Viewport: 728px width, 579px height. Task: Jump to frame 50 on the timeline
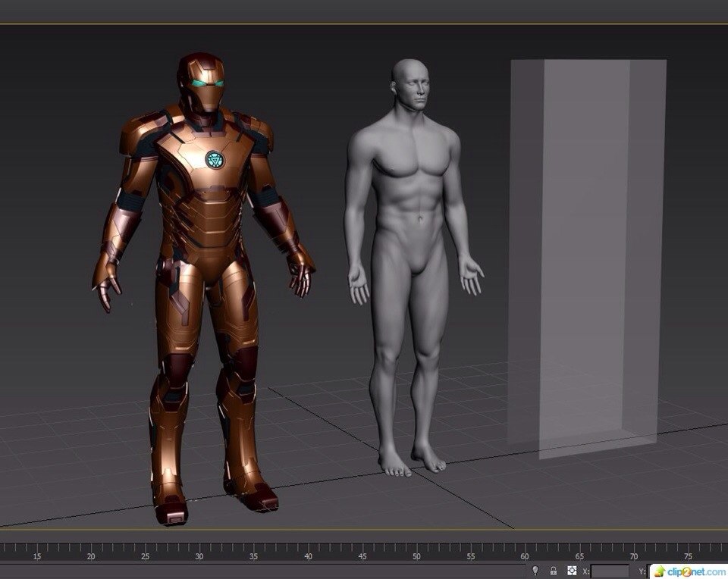[x=416, y=556]
